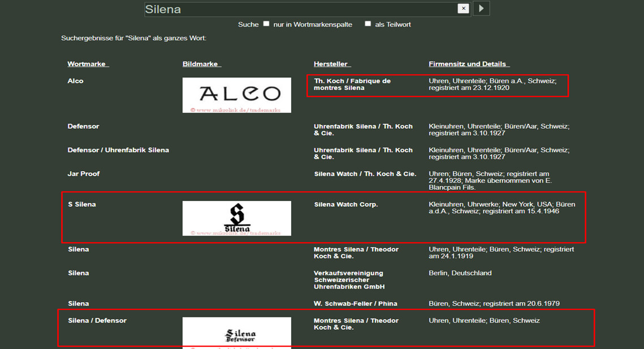Screen dimensions: 644x349
Task: Open the Silena Defensor logo image
Action: pyautogui.click(x=236, y=333)
